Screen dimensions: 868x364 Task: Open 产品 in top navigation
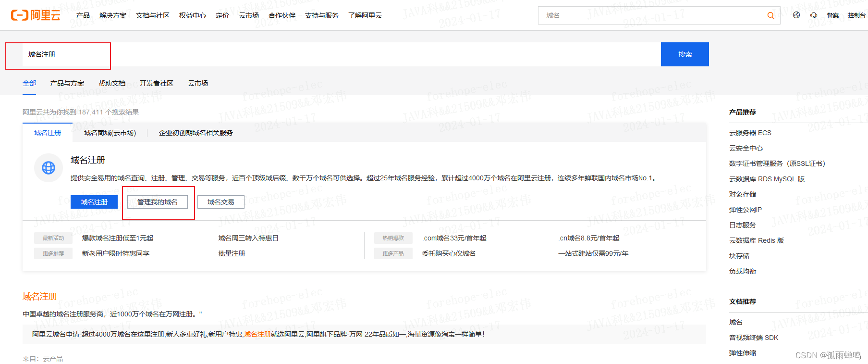(x=83, y=15)
